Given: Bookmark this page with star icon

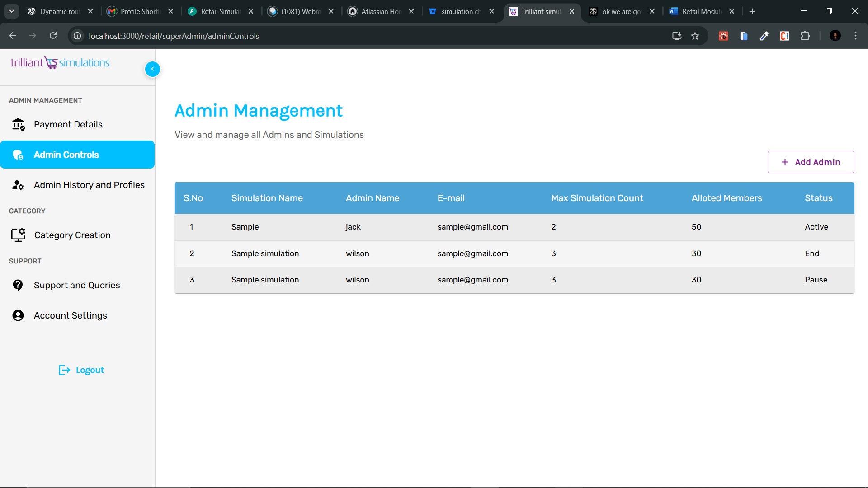Looking at the screenshot, I should (x=695, y=36).
